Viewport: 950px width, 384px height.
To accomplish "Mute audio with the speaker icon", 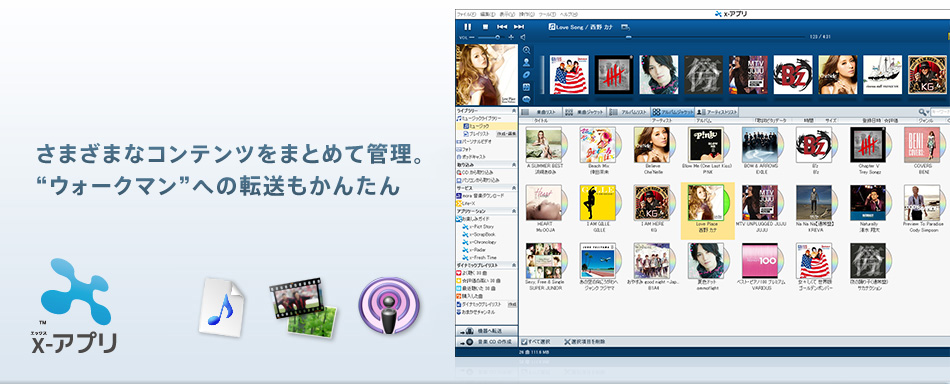I will [x=522, y=37].
